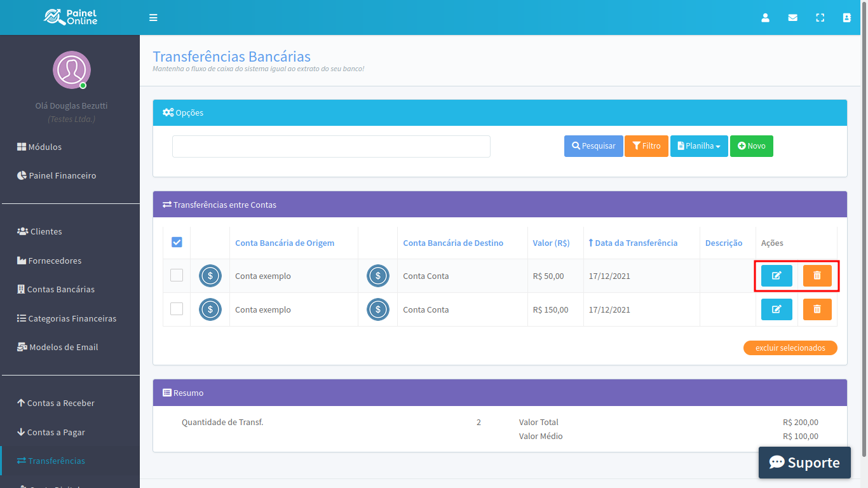
Task: Check the box for the R$ 150,00 transfer
Action: click(177, 309)
